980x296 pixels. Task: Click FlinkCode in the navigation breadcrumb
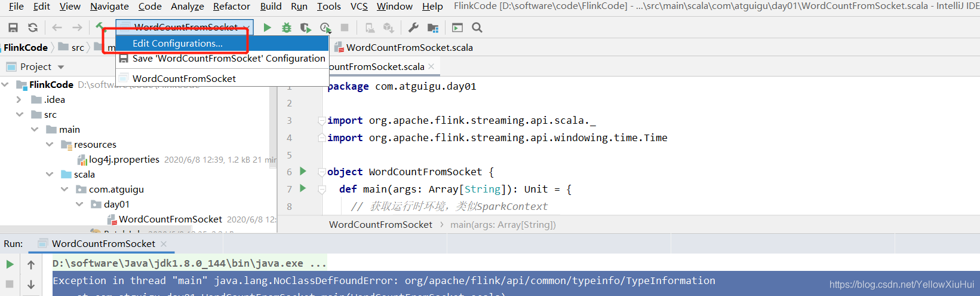[26, 47]
